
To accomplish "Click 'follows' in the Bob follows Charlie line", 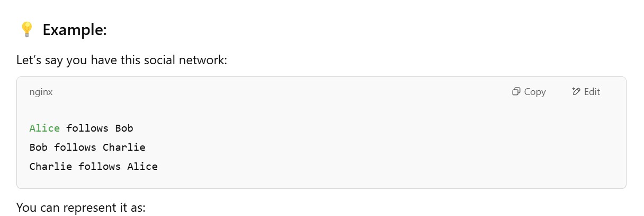I will click(75, 147).
